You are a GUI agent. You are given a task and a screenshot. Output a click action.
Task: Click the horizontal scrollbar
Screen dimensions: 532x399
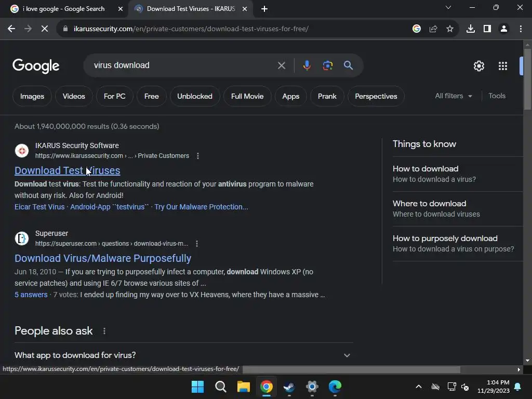[351, 369]
